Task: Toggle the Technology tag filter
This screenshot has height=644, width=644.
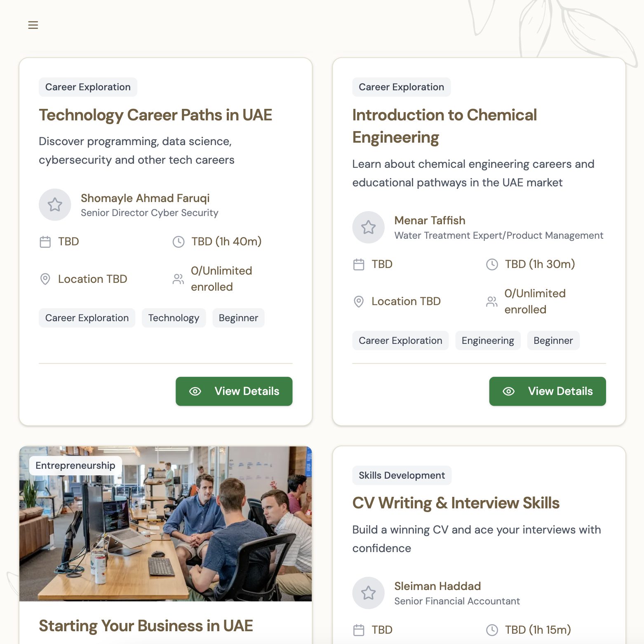Action: (x=174, y=317)
